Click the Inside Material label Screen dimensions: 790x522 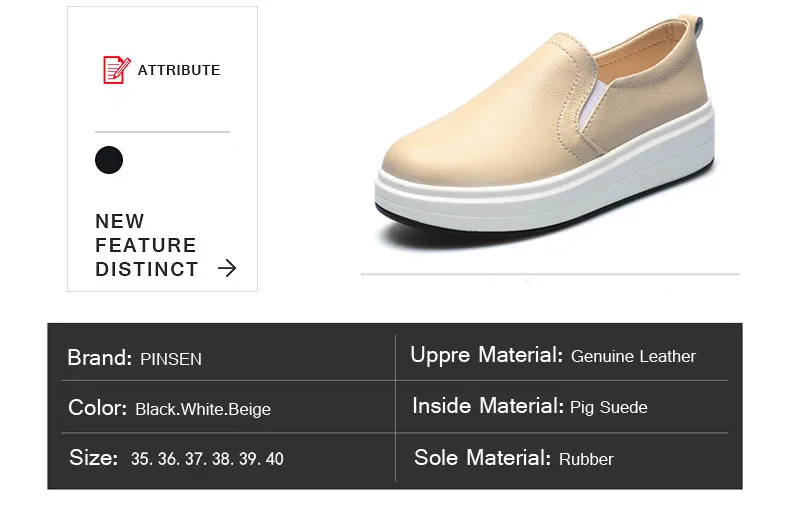(488, 406)
